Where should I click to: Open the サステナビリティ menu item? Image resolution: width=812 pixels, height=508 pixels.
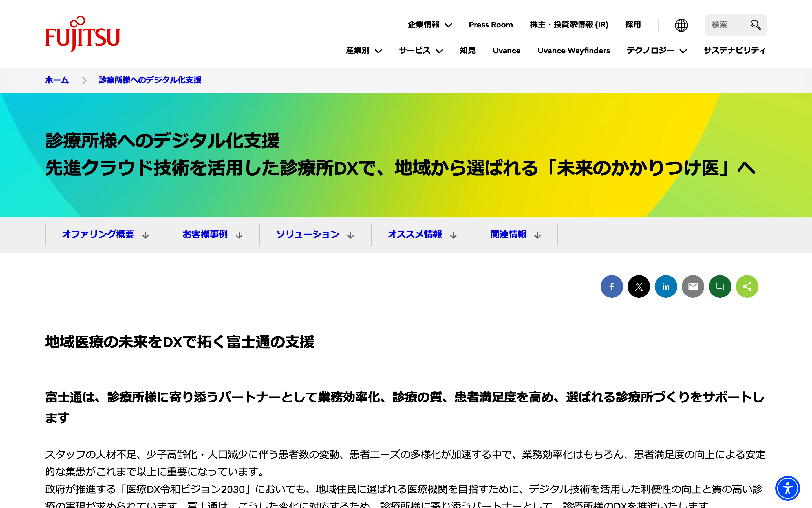(x=734, y=51)
